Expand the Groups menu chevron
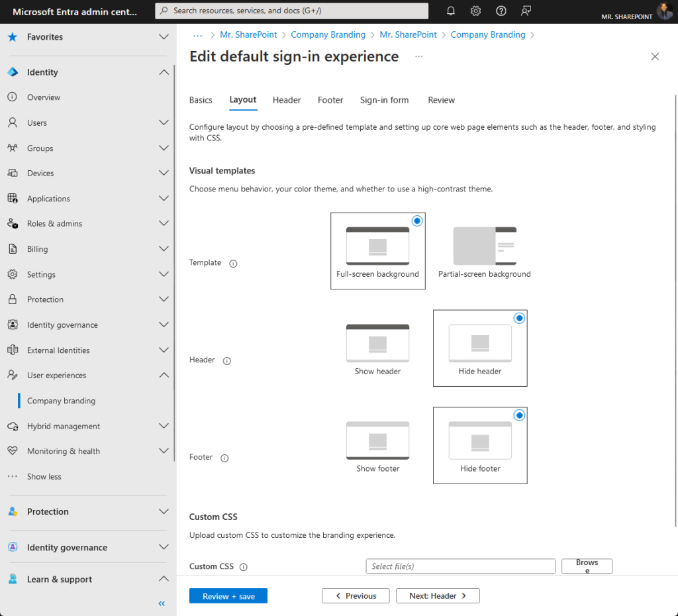The height and width of the screenshot is (616, 678). click(164, 148)
